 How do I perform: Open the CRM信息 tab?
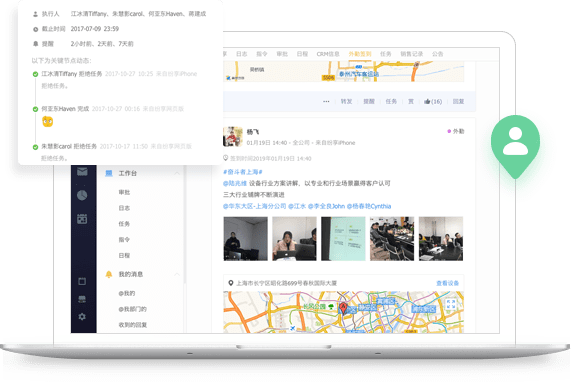(328, 54)
